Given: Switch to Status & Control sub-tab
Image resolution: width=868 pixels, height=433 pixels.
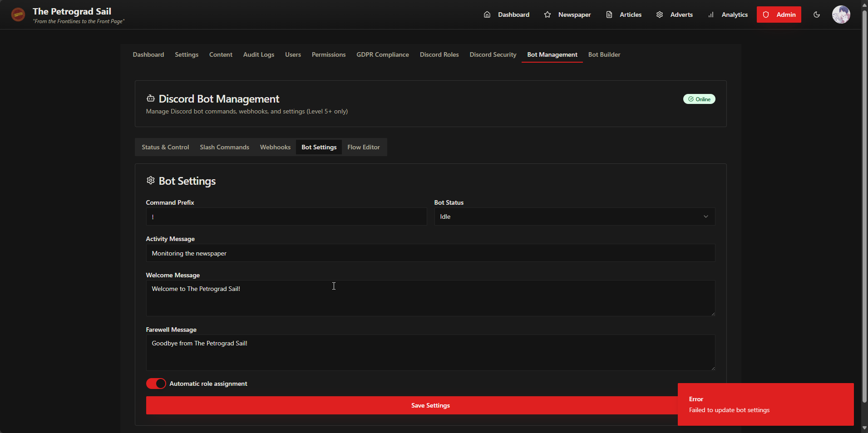Looking at the screenshot, I should point(165,147).
